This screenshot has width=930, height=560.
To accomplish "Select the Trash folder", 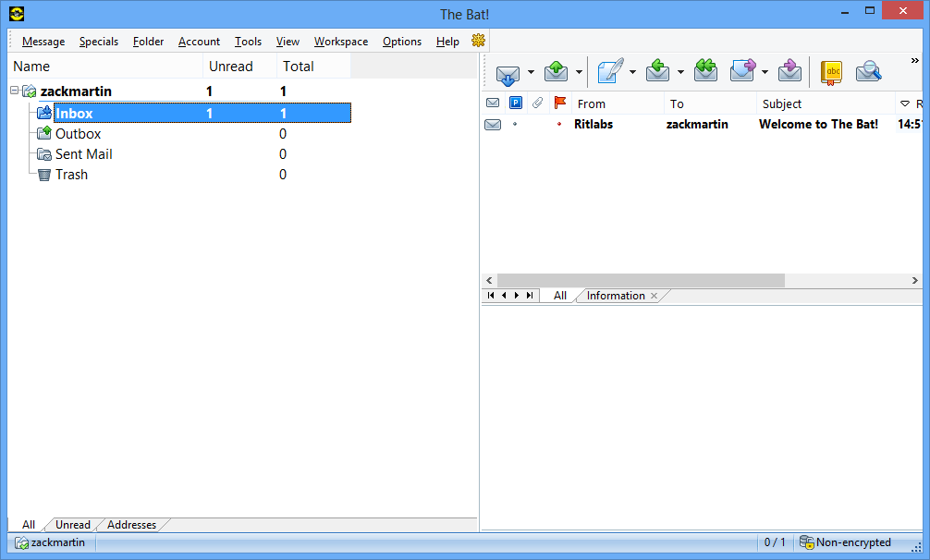I will (71, 175).
